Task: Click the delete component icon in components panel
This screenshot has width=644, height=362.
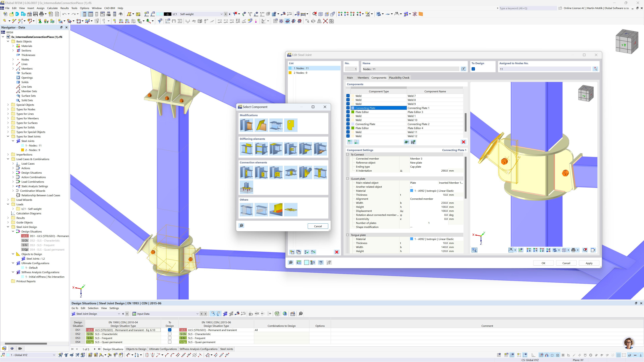Action: (x=463, y=142)
